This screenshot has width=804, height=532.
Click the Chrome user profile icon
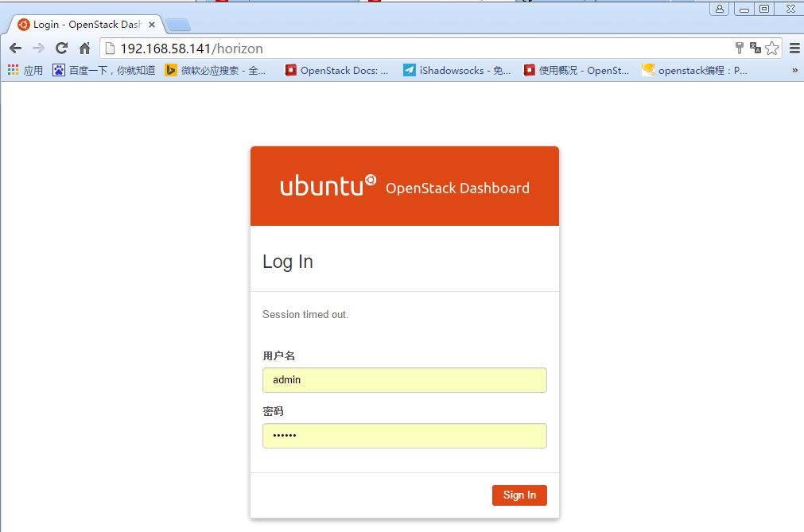point(720,9)
